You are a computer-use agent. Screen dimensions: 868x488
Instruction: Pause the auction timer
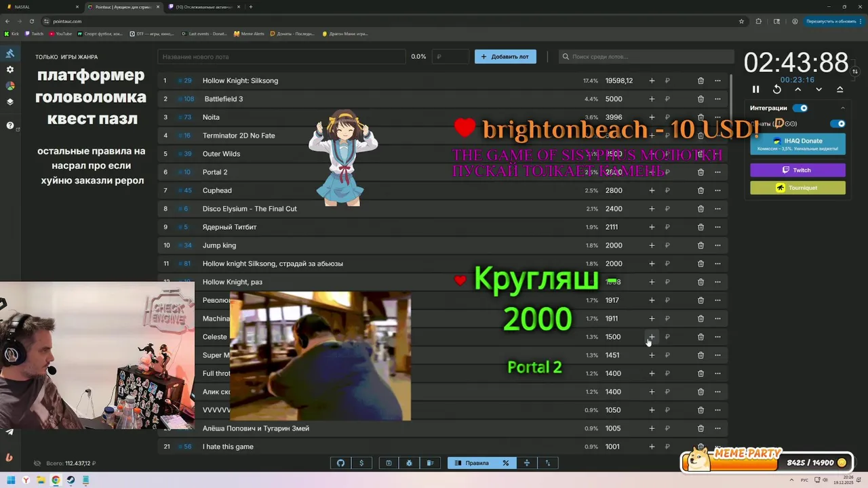(755, 89)
